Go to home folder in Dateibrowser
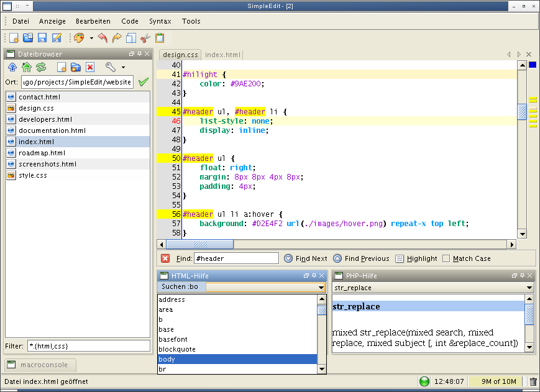This screenshot has width=540, height=392. click(27, 67)
